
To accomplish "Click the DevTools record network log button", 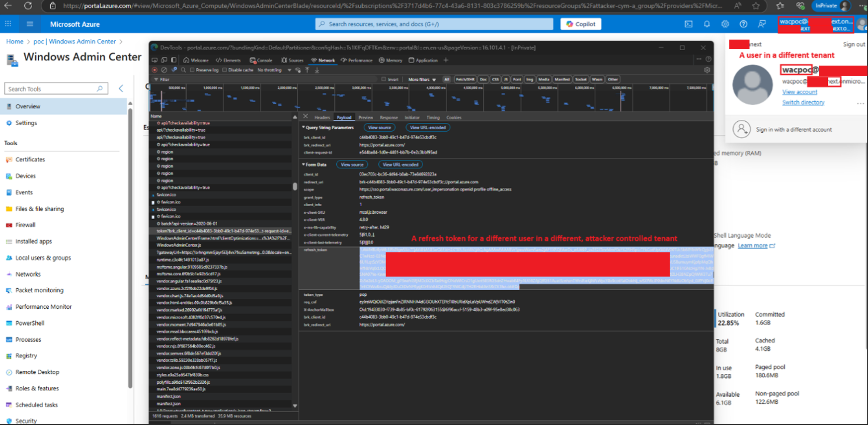I will [155, 70].
